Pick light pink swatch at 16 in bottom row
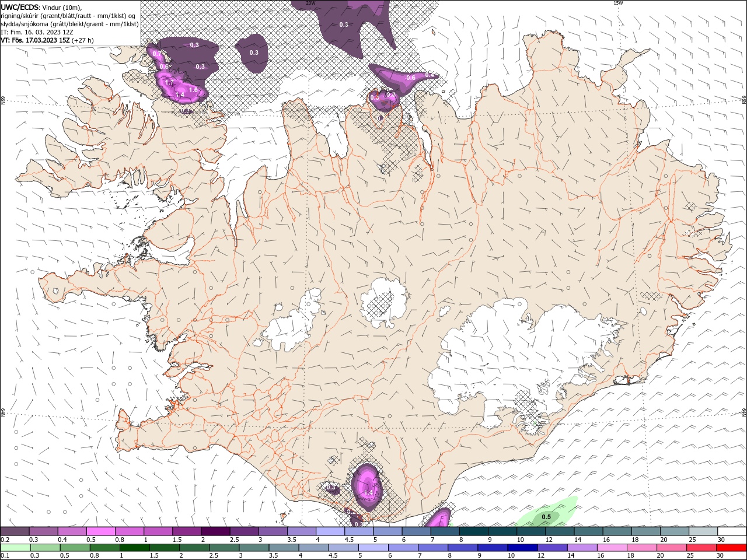This screenshot has height=560, width=747. click(x=612, y=548)
